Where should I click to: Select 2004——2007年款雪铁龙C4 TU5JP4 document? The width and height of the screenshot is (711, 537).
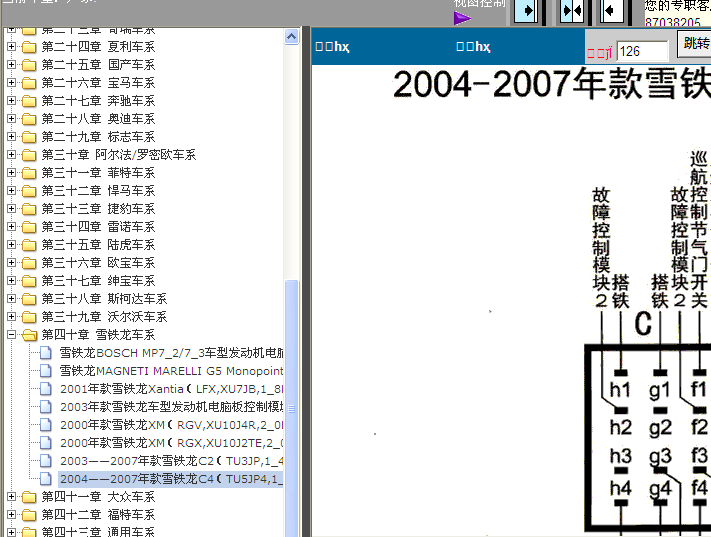(171, 478)
